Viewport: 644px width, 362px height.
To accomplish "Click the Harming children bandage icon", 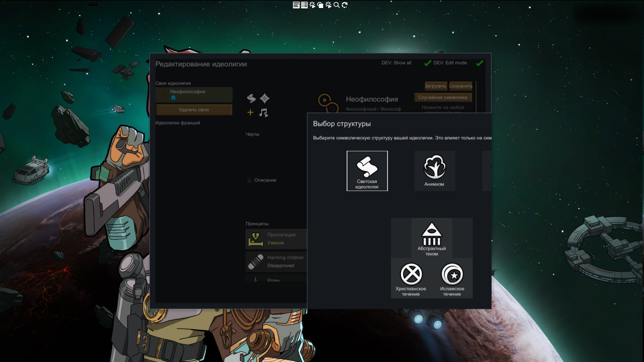I will pyautogui.click(x=256, y=261).
